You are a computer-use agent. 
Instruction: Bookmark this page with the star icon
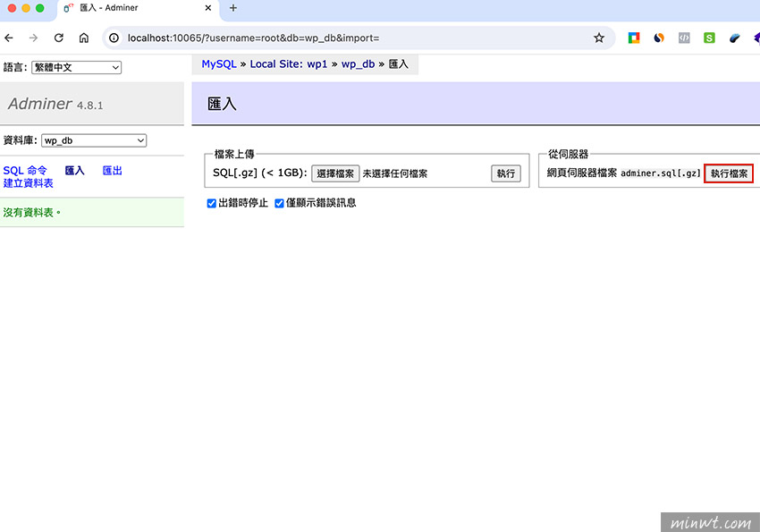599,38
